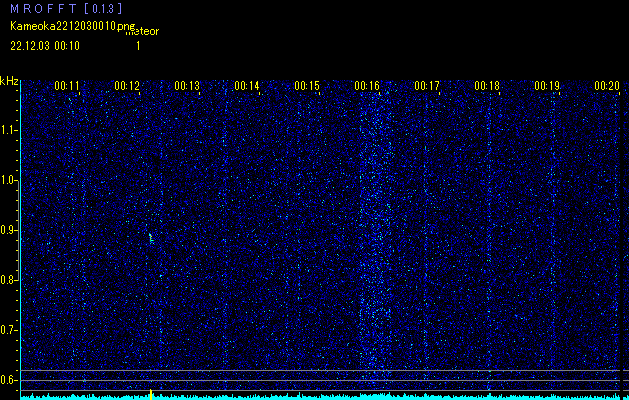Click the meteor count value 1
The height and width of the screenshot is (400, 629).
click(138, 46)
